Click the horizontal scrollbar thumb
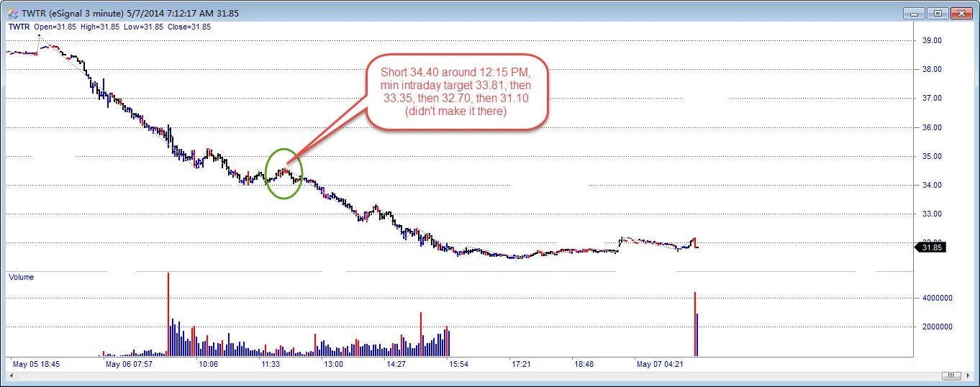 click(x=952, y=375)
